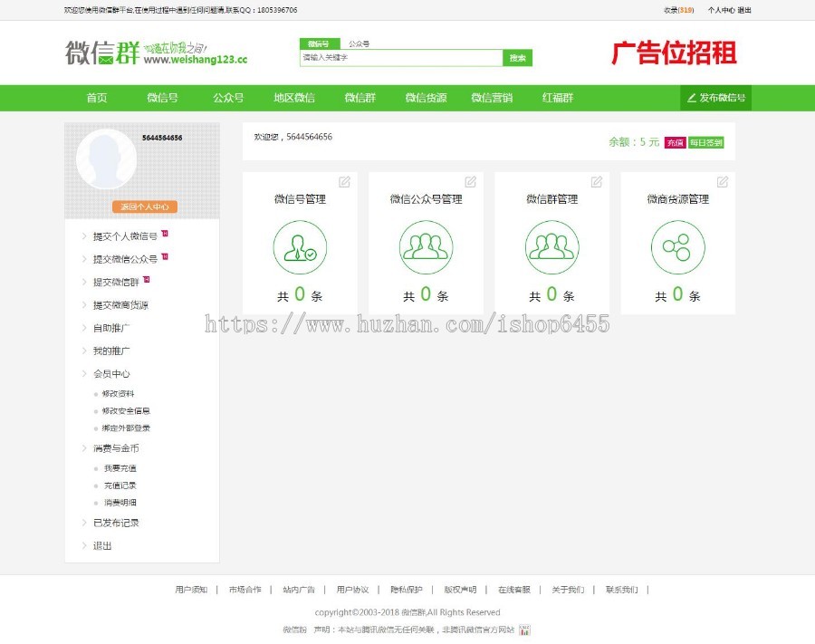Click the green 搜索 button
The width and height of the screenshot is (815, 644).
(518, 58)
